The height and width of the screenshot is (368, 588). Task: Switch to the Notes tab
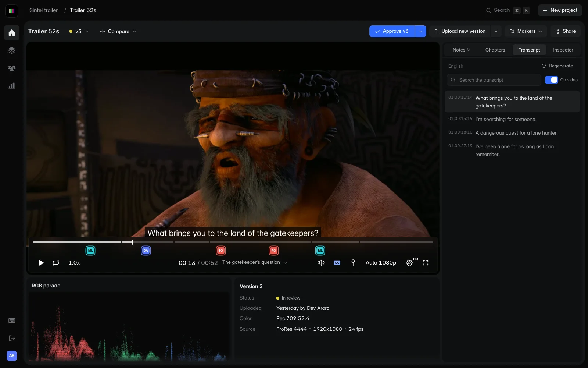point(461,50)
